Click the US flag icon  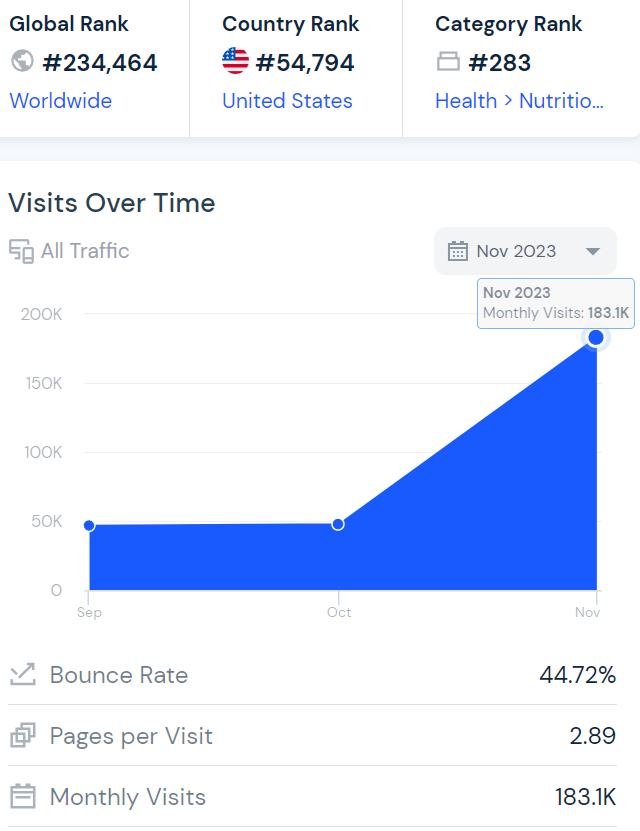click(235, 62)
